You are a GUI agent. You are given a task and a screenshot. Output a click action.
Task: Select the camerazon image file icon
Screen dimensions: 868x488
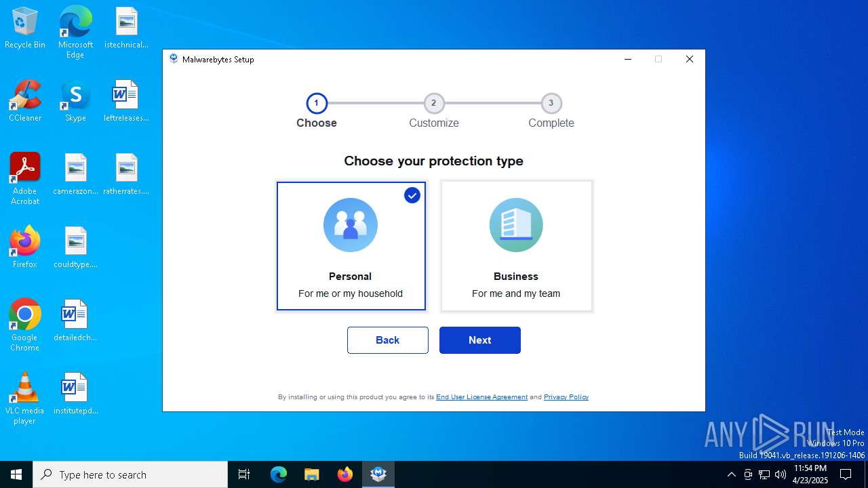click(75, 175)
